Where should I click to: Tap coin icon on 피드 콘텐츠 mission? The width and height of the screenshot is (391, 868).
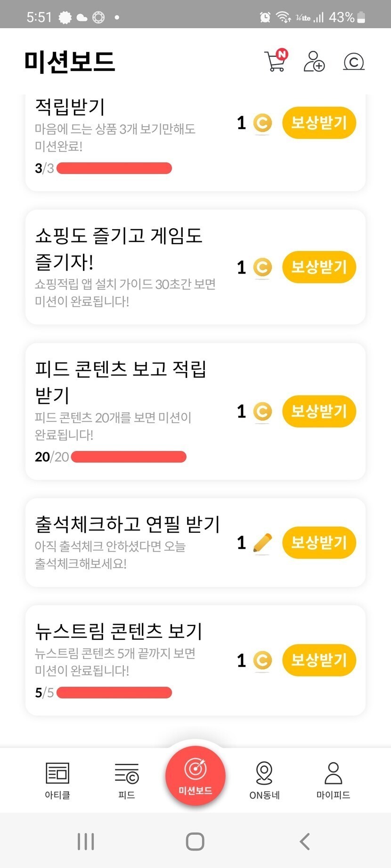click(262, 411)
